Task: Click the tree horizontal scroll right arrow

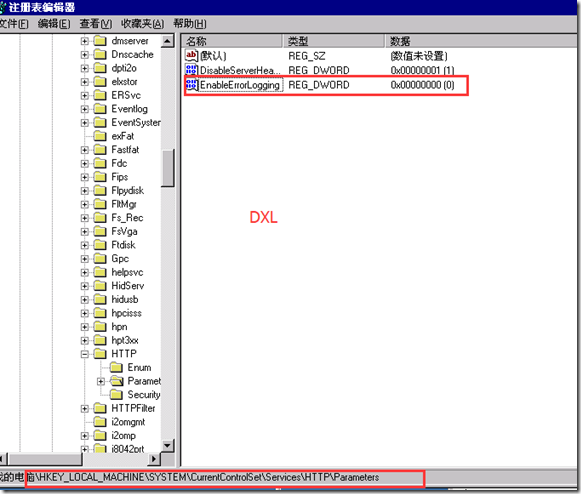Action: (x=154, y=459)
